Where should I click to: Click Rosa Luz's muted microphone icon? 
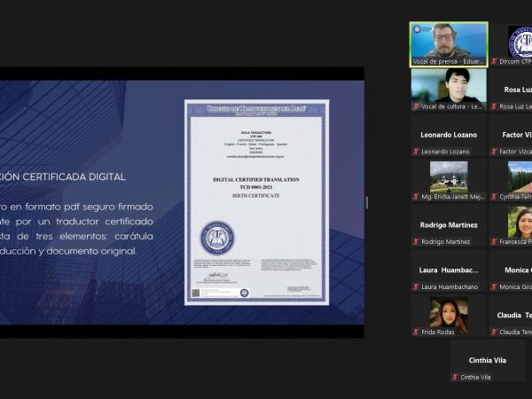[x=494, y=106]
